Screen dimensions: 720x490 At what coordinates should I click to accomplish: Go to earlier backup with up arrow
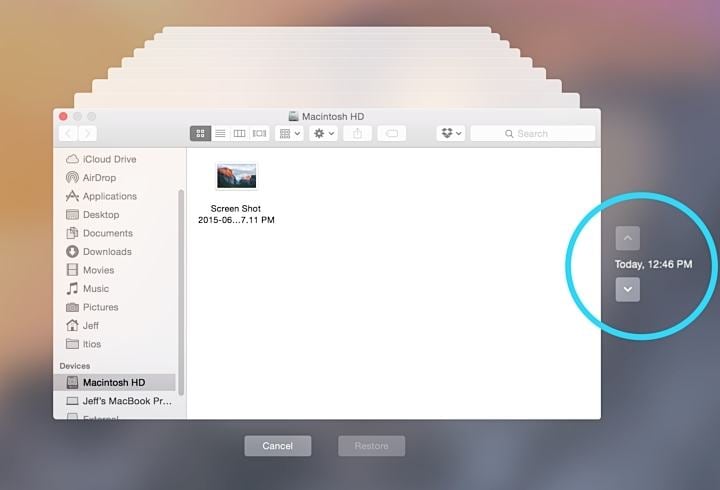point(628,238)
